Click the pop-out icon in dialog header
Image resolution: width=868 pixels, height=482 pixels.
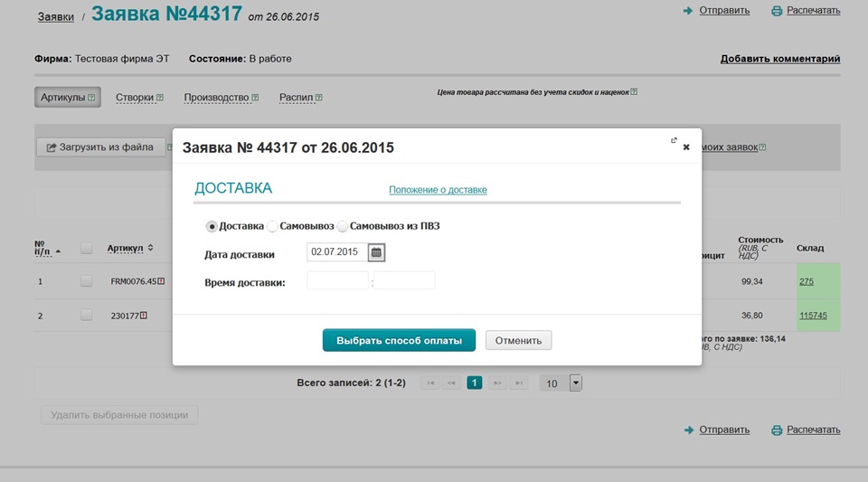[x=674, y=140]
